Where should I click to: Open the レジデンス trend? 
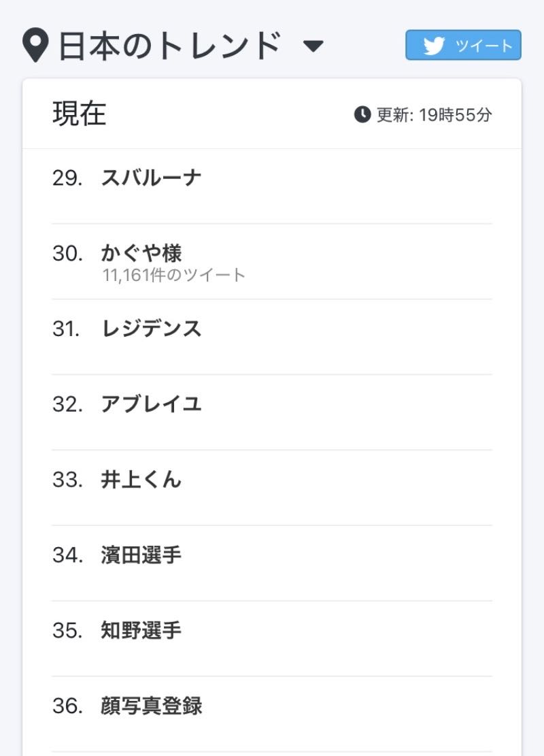(151, 329)
